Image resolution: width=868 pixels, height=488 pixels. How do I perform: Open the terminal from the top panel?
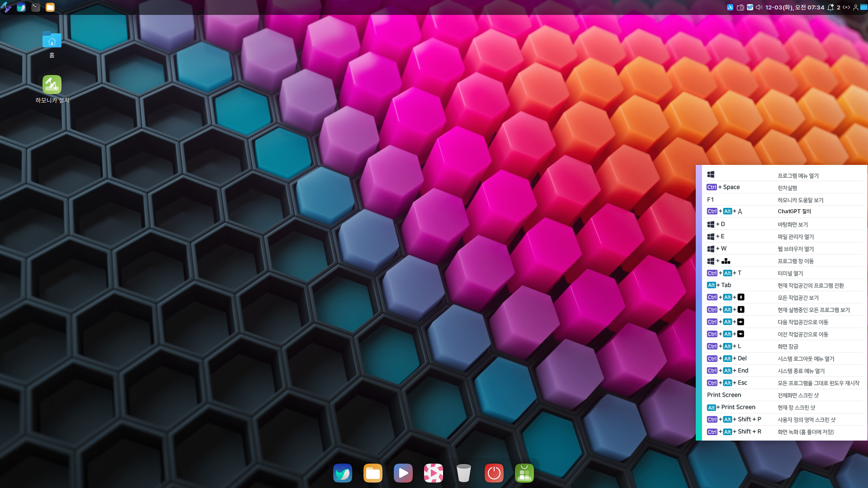[36, 7]
